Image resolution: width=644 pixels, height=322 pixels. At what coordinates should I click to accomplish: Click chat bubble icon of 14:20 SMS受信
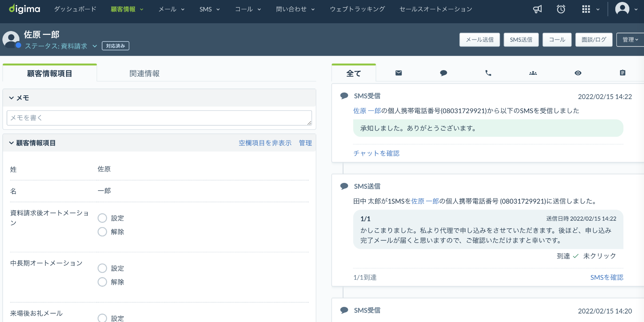tap(344, 310)
